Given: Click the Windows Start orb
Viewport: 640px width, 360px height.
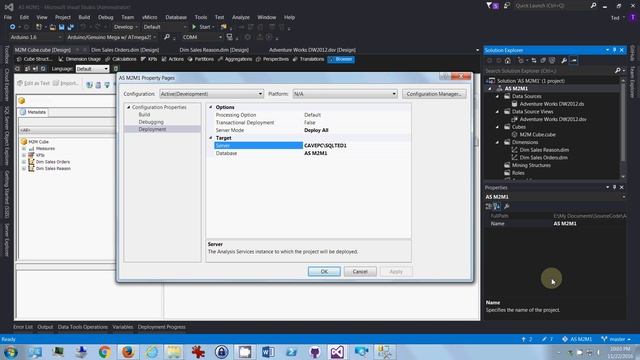Looking at the screenshot, I should click(11, 352).
